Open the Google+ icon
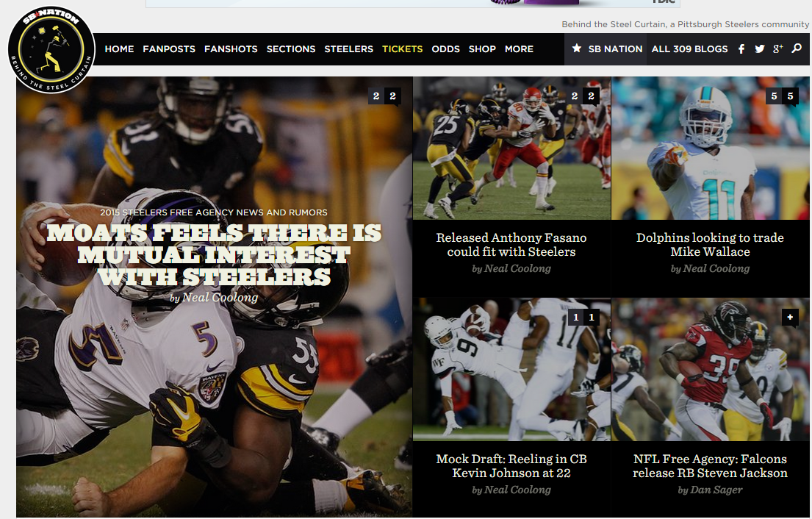Screen dimensions: 812x519 click(779, 49)
